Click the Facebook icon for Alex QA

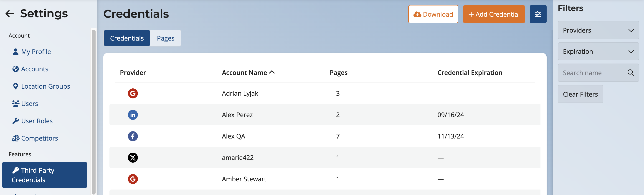coord(133,136)
